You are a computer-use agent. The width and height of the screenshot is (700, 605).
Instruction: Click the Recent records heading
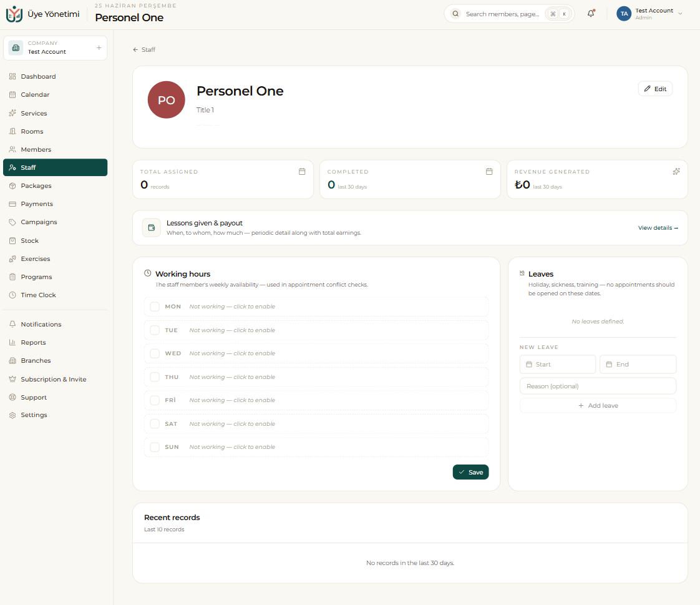tap(172, 518)
